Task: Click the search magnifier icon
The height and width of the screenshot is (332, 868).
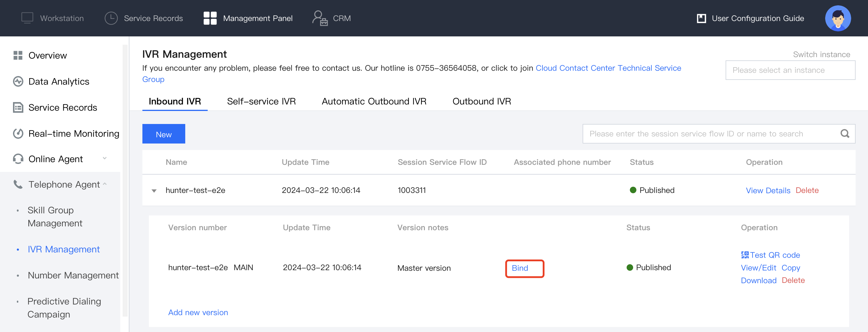Action: 844,134
